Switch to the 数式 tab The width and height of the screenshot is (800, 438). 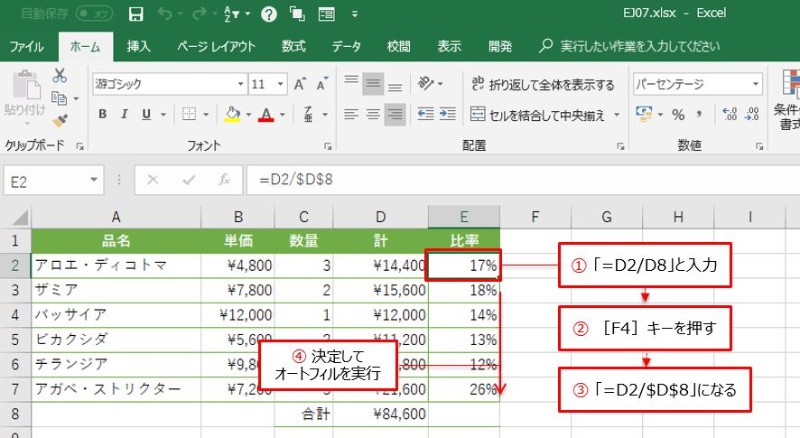[x=293, y=46]
